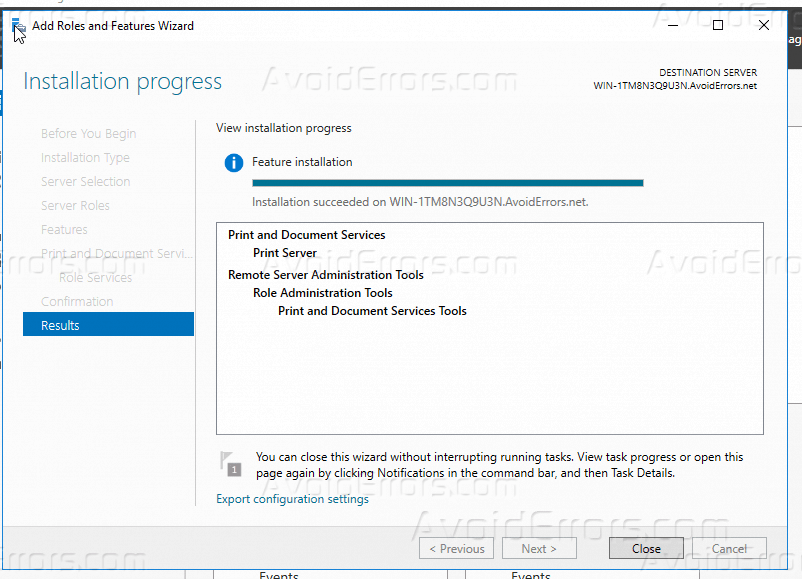Screen dimensions: 802x579
Task: Close the Add Roles and Features Wizard
Action: [x=645, y=548]
